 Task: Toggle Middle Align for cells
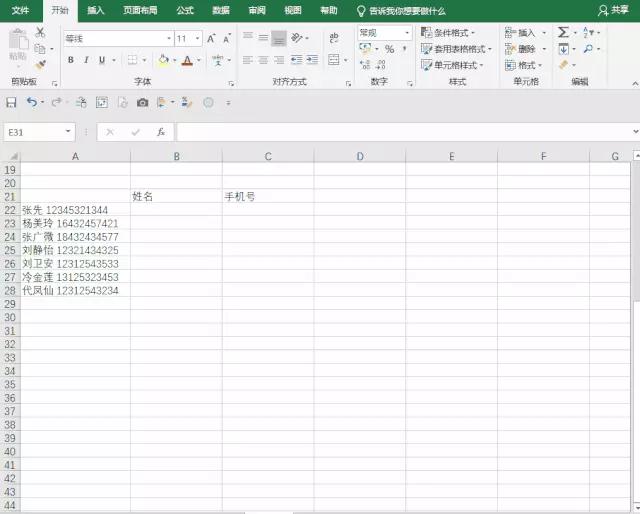[263, 38]
